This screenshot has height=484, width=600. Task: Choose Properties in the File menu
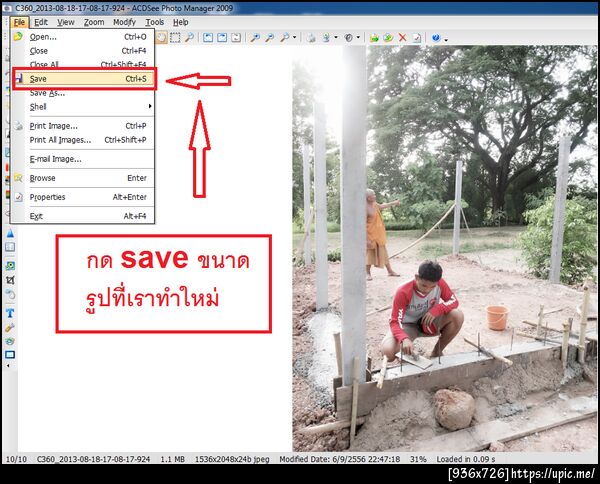pyautogui.click(x=83, y=197)
